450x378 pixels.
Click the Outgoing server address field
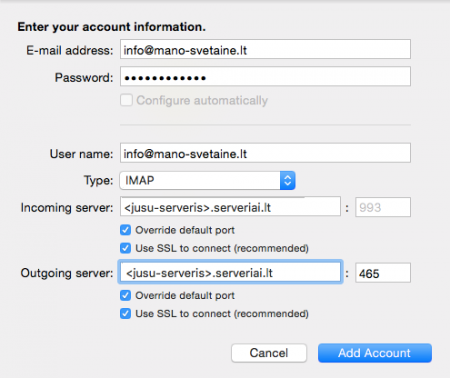[x=230, y=272]
